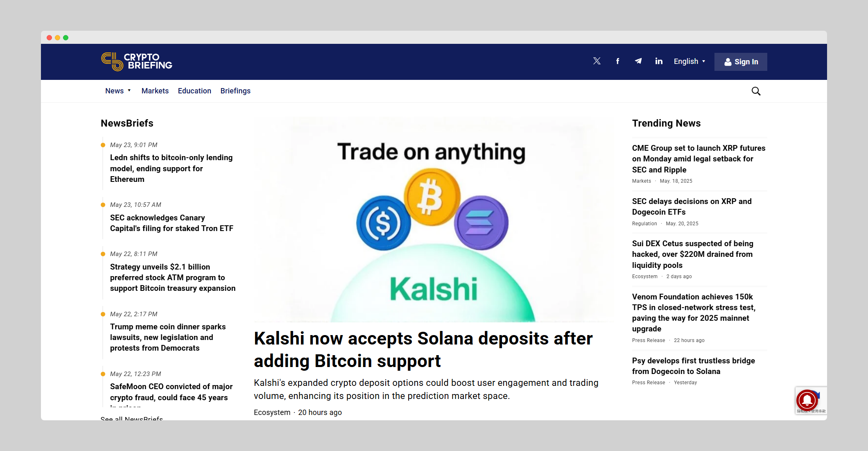Click the search magnifier icon
Screen dimensions: 868x451
756,91
